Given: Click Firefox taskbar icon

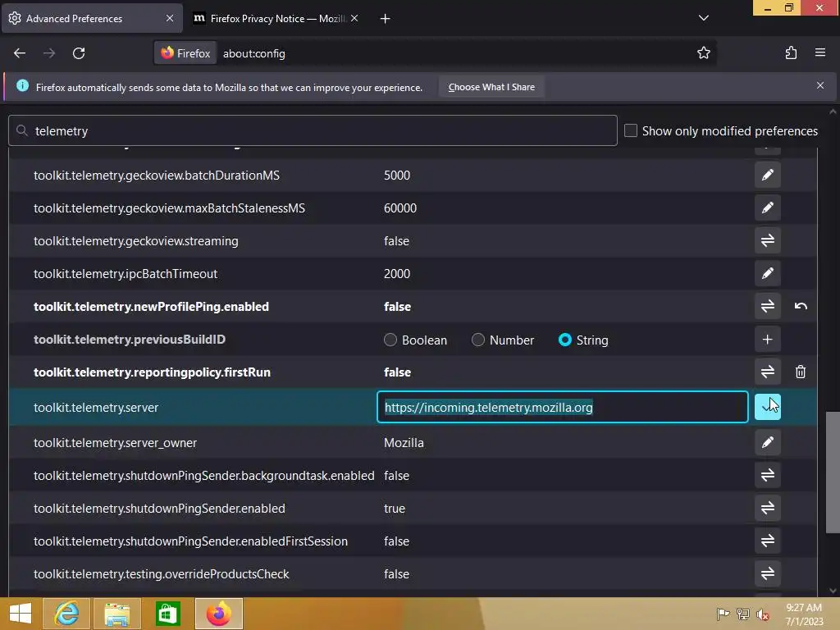Looking at the screenshot, I should [x=218, y=614].
